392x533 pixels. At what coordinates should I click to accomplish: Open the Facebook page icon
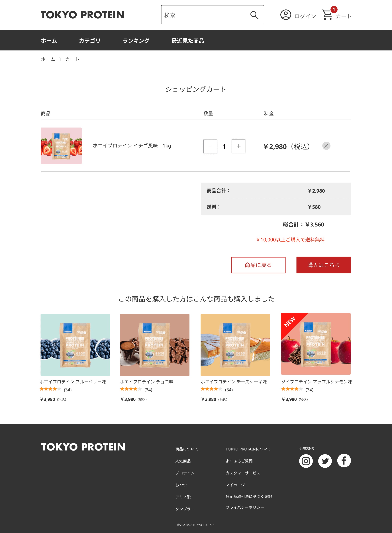pyautogui.click(x=344, y=461)
